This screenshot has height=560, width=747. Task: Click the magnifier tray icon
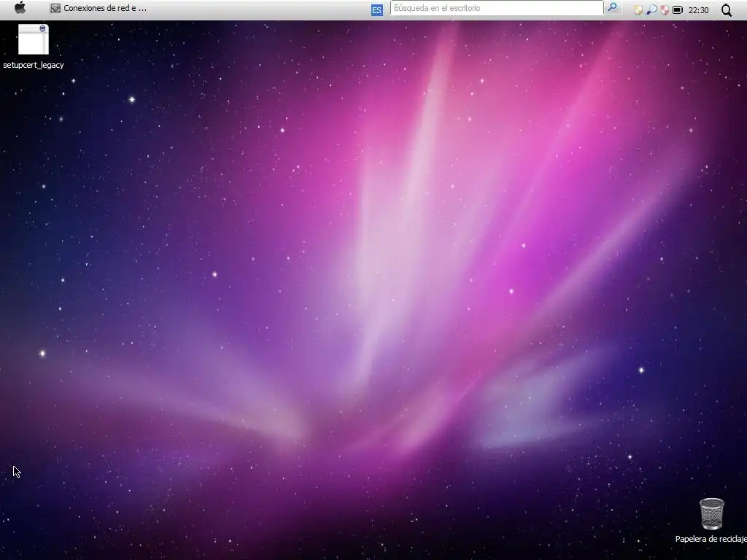[x=651, y=10]
